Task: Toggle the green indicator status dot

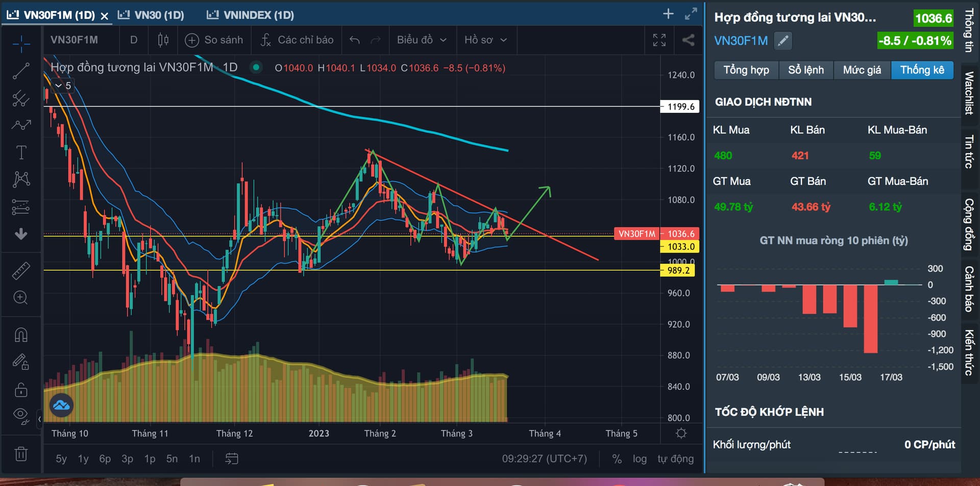Action: tap(256, 67)
